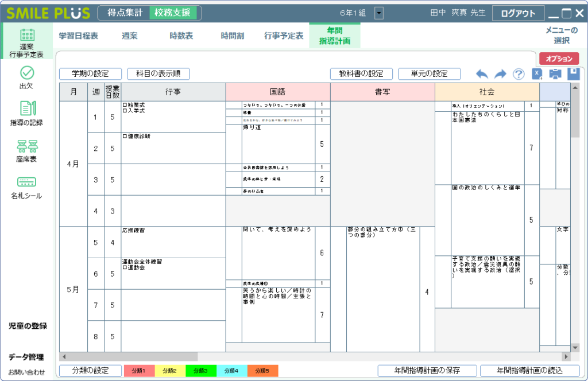Click 年間指導計画の保存 to save the plan
The width and height of the screenshot is (588, 381).
pos(428,370)
